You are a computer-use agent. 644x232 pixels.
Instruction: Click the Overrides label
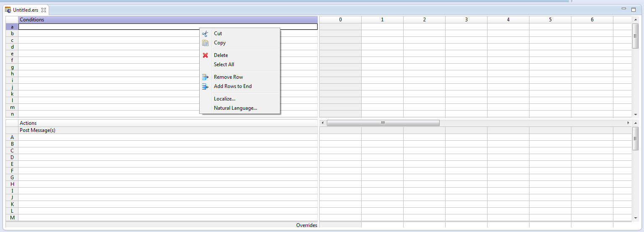click(x=307, y=225)
